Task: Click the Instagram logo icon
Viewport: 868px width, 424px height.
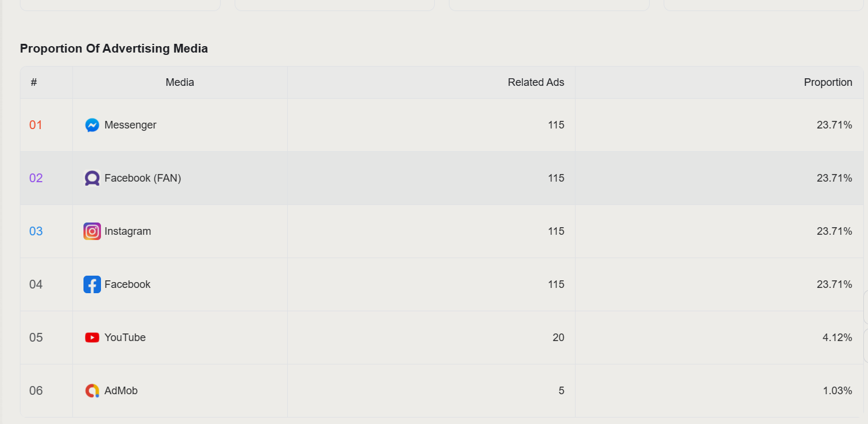Action: pos(92,231)
